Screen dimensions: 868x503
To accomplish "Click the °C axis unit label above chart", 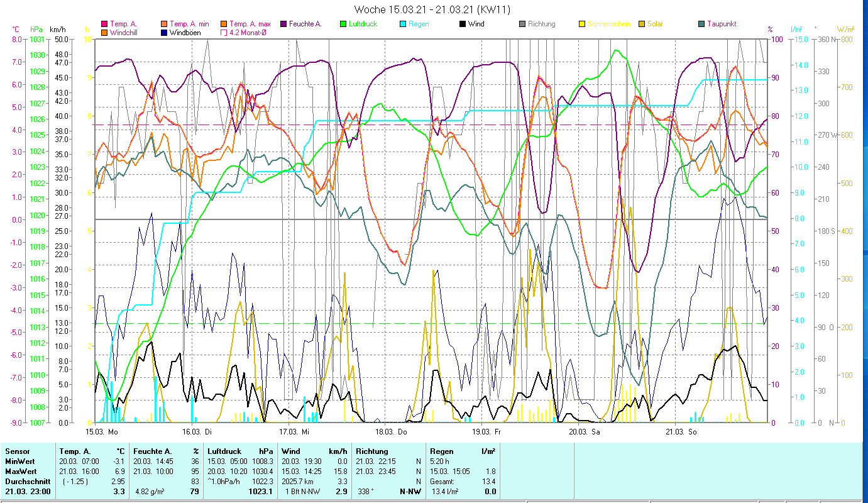I will click(16, 29).
